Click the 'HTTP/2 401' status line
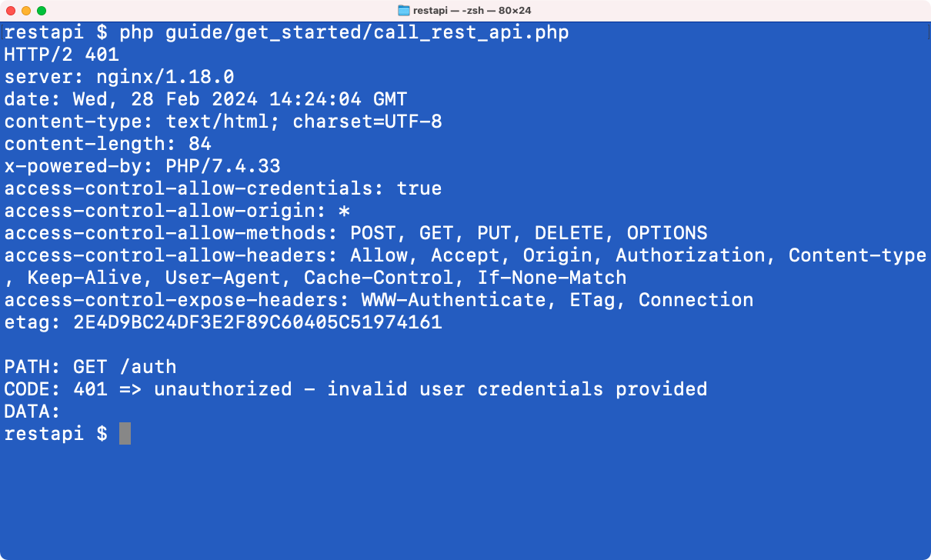Screen dimensions: 931x560 click(62, 55)
